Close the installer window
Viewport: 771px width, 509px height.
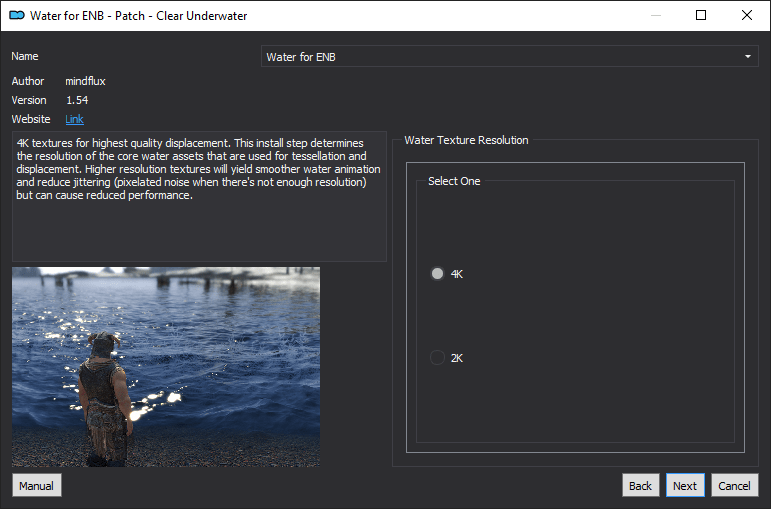point(746,15)
